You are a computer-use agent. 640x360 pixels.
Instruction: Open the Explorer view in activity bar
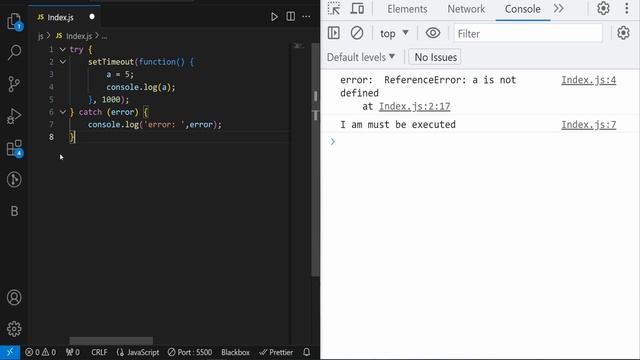[14, 21]
